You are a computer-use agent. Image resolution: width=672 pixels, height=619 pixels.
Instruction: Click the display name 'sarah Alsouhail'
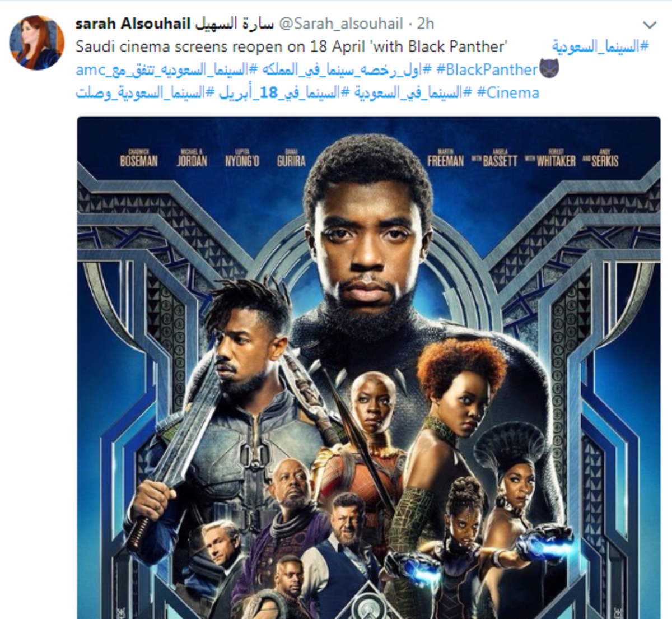[133, 24]
